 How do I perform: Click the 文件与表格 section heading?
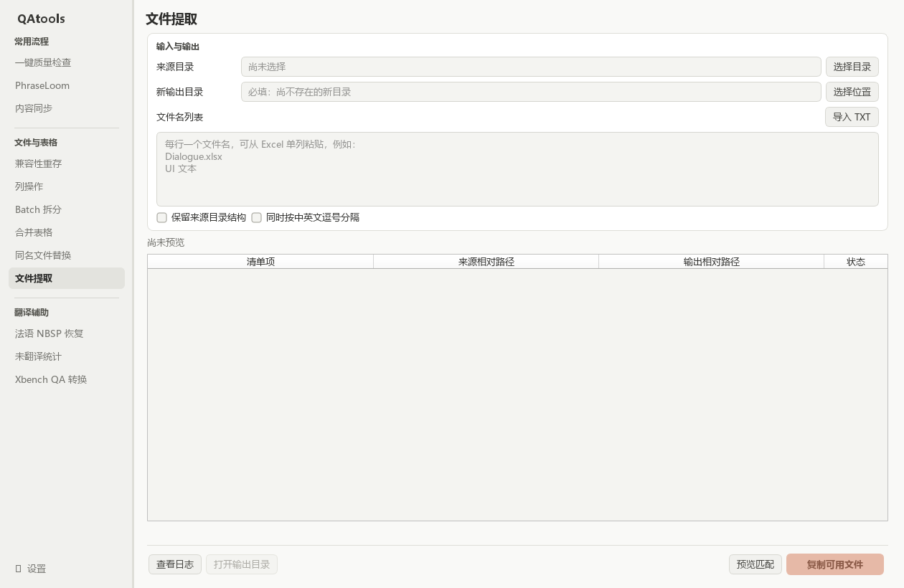click(36, 143)
